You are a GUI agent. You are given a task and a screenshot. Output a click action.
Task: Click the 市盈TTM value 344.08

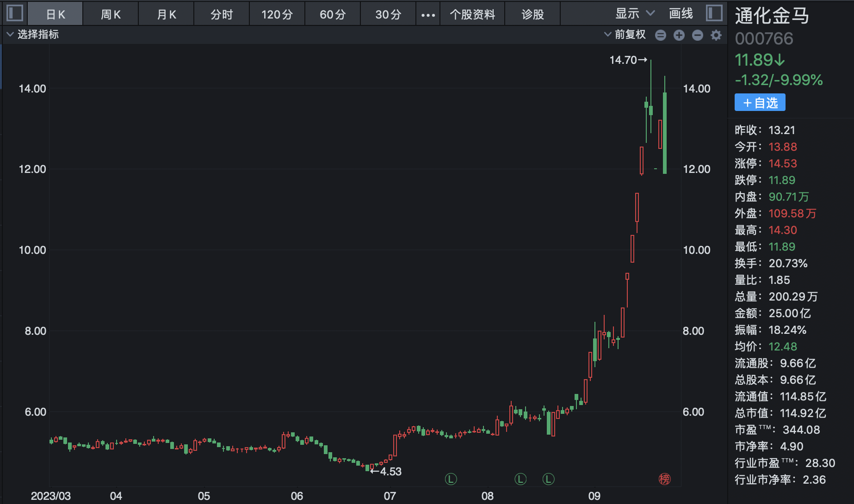(801, 430)
